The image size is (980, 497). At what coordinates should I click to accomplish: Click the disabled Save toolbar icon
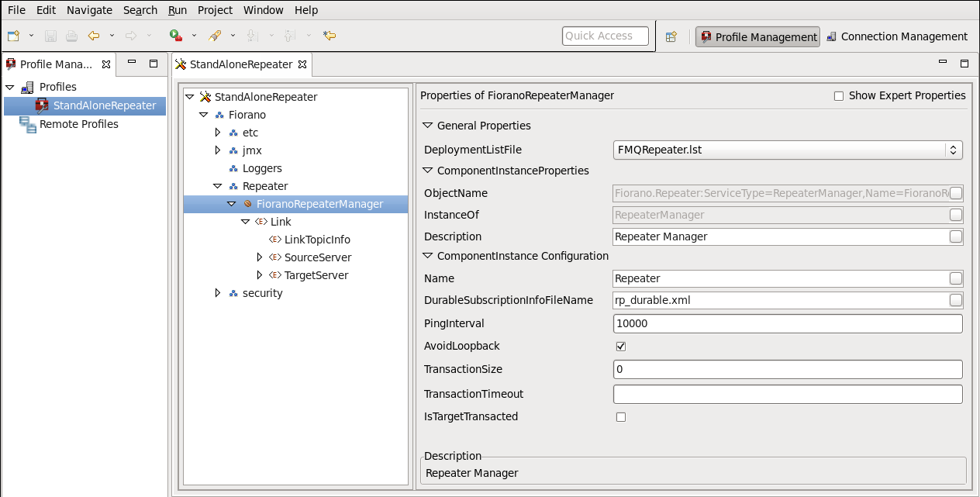(50, 36)
